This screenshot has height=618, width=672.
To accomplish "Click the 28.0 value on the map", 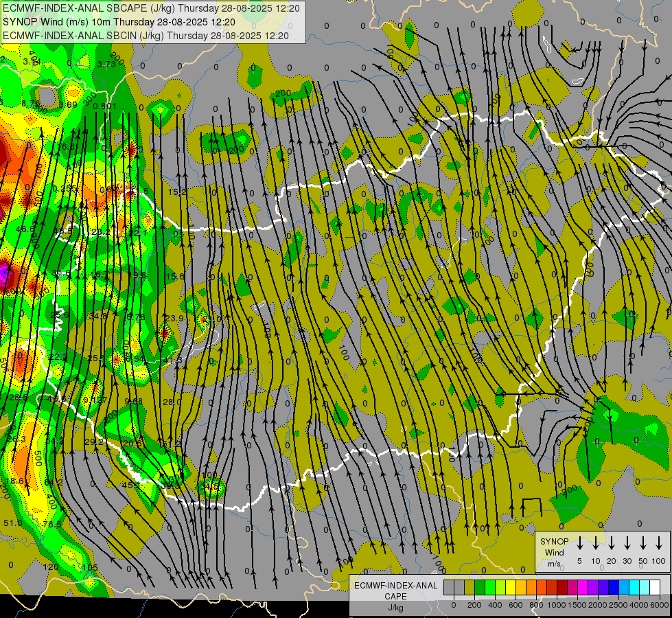I will tap(172, 402).
